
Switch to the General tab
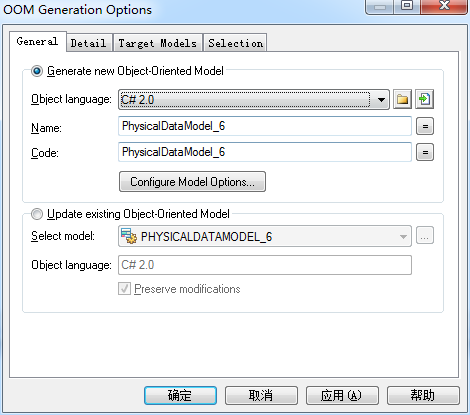[x=38, y=42]
